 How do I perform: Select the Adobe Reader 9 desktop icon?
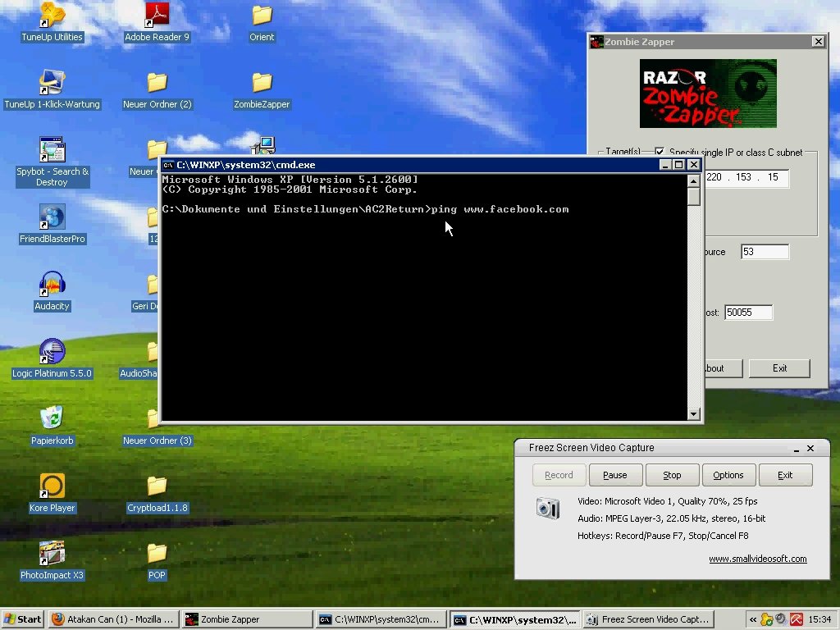[157, 22]
